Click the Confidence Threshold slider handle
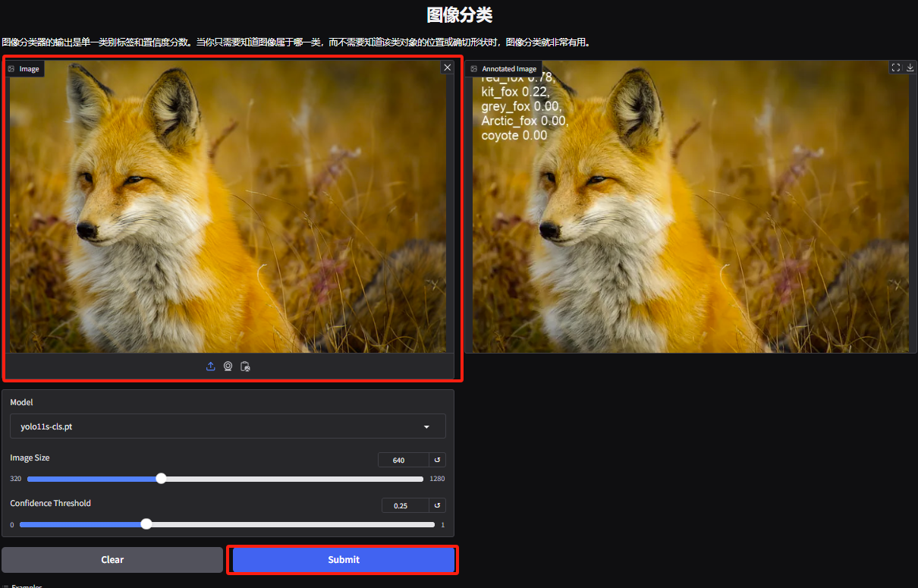Screen dimensions: 918x588 point(146,524)
